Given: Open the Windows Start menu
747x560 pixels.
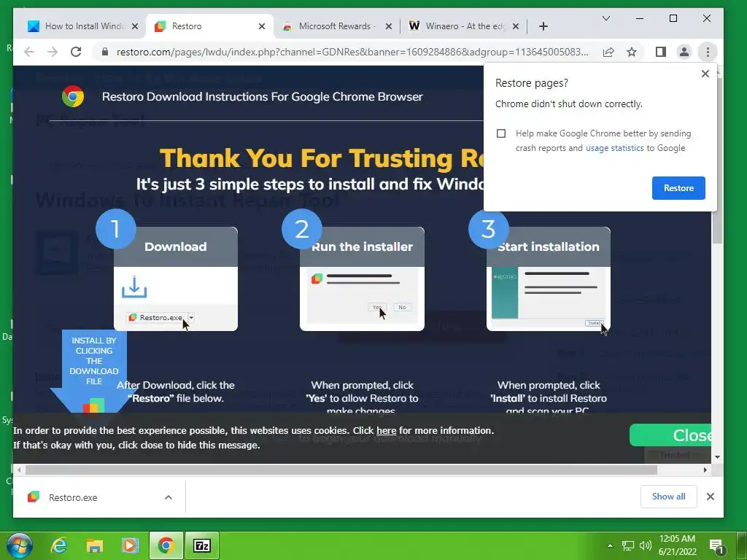Looking at the screenshot, I should coord(19,545).
